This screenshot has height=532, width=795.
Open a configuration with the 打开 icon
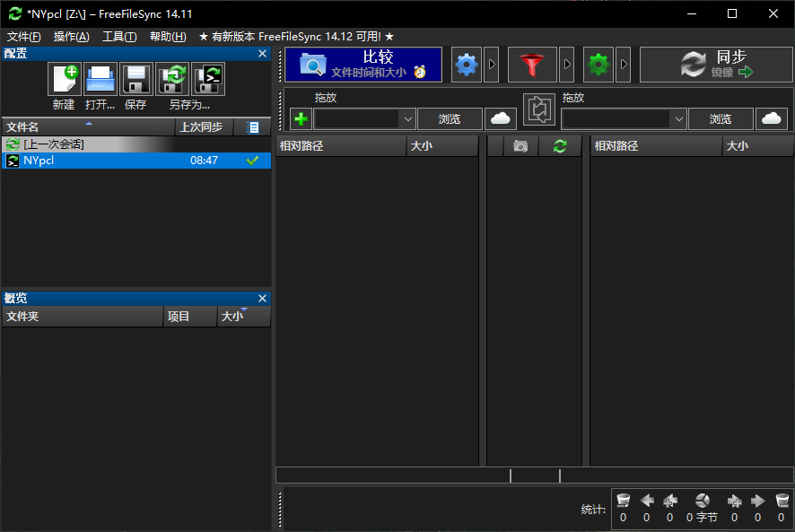pyautogui.click(x=100, y=79)
